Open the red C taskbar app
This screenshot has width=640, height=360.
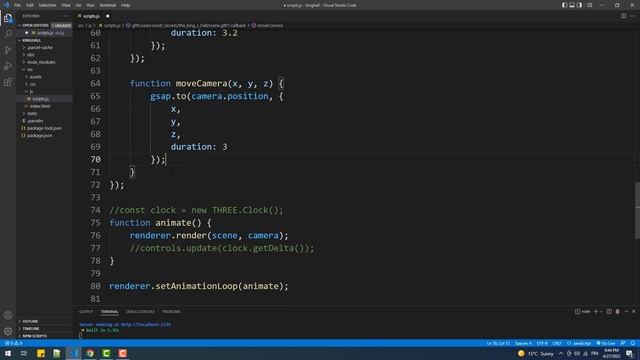point(122,353)
